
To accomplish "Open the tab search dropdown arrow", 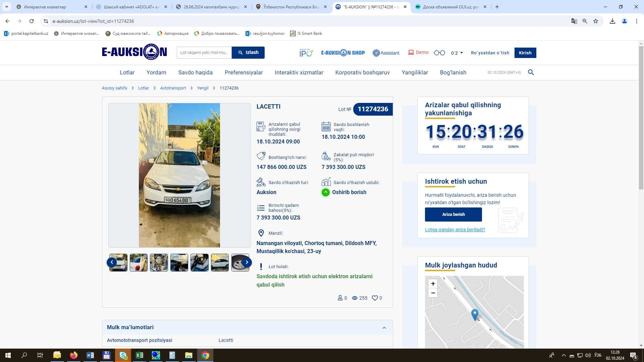I will [6, 7].
